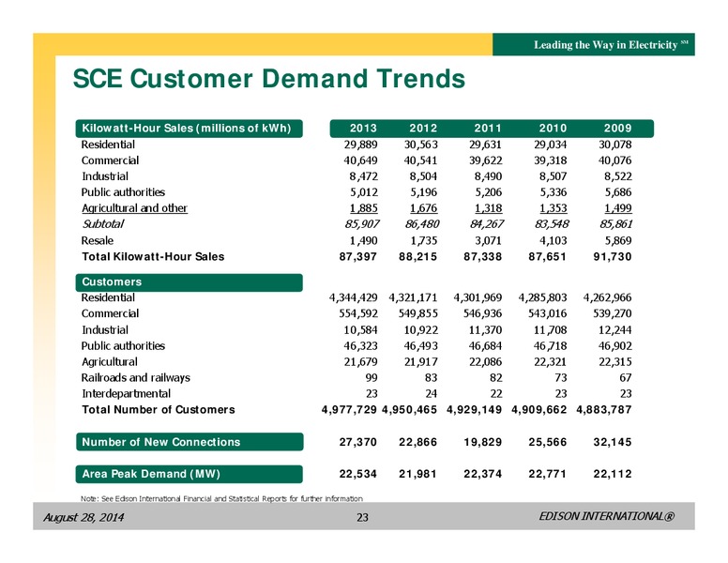728x563 pixels.
Task: Click the 2011 column header
Action: 488,129
